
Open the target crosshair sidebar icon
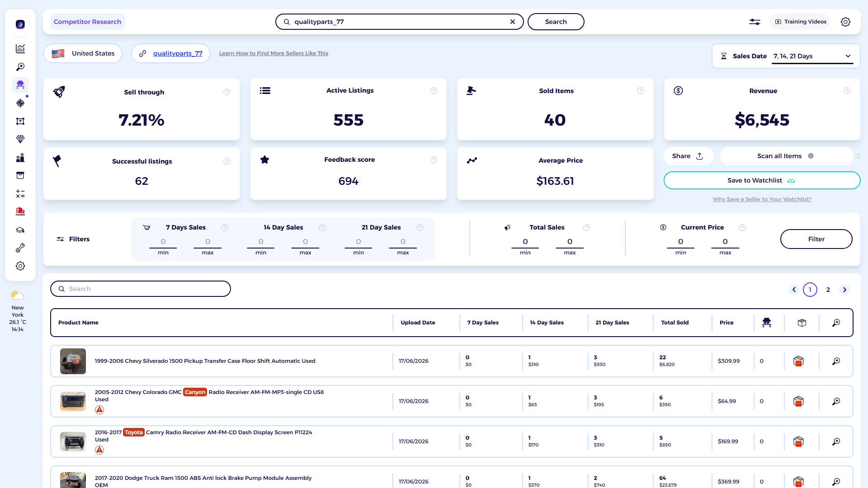pos(20,103)
